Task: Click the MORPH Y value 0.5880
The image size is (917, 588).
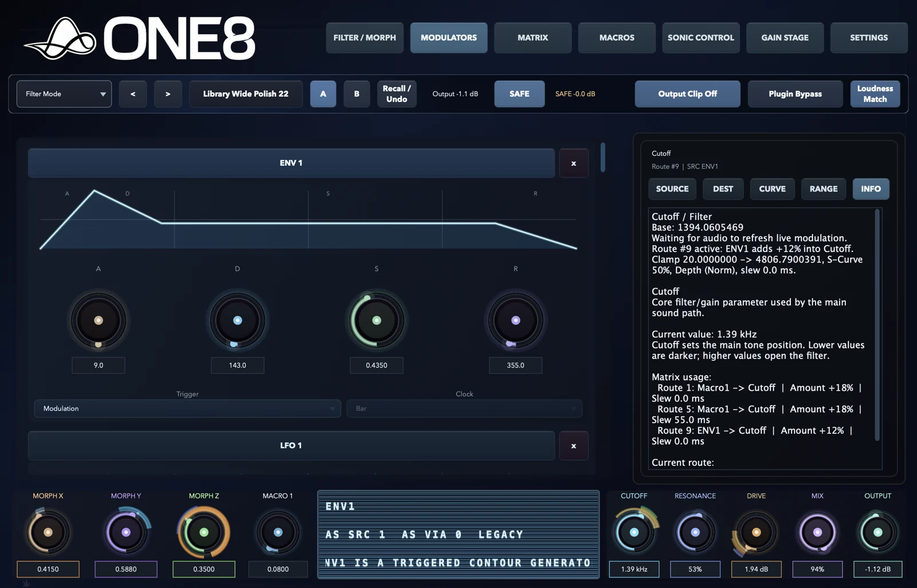Action: [126, 569]
